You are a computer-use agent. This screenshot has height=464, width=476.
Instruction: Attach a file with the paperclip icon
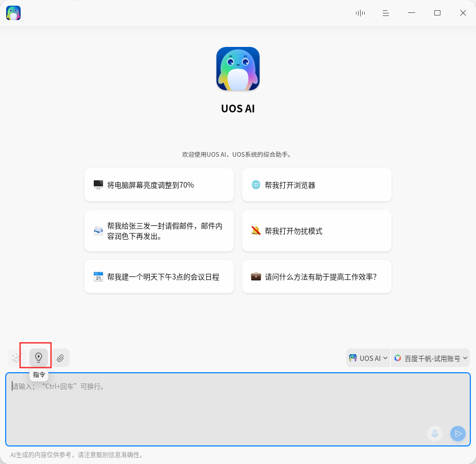coord(60,357)
